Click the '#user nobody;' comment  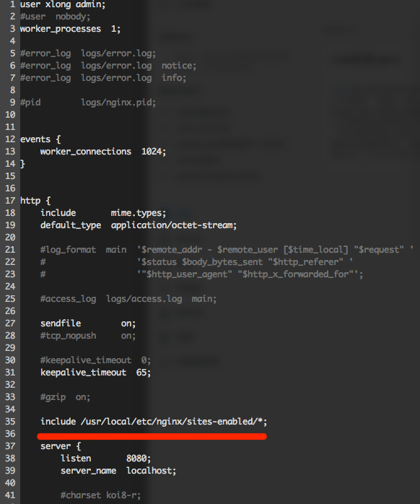pos(56,17)
